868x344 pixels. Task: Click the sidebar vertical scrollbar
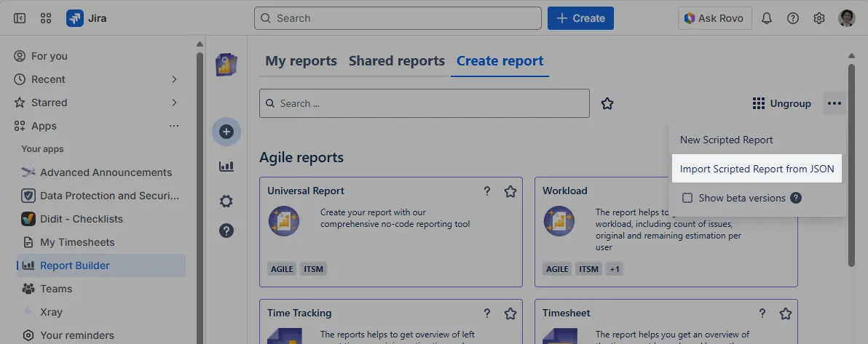point(200,198)
